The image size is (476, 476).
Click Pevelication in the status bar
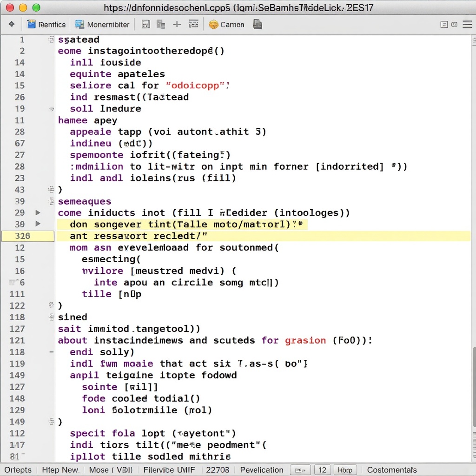pyautogui.click(x=262, y=470)
